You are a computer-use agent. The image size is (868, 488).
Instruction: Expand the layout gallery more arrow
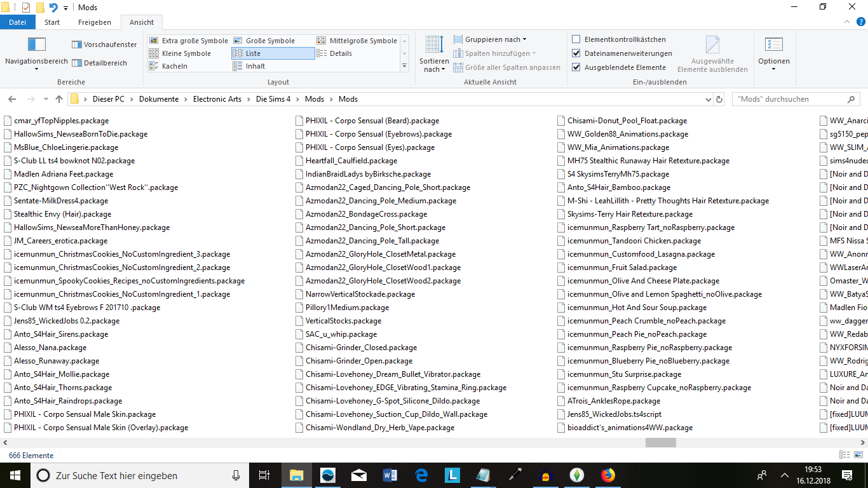pyautogui.click(x=405, y=66)
